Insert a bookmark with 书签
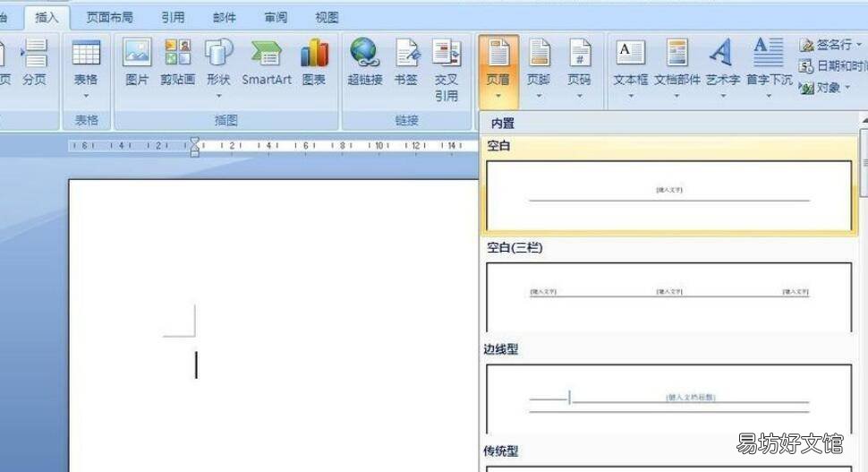Screen dimensions: 868x472 [405, 62]
